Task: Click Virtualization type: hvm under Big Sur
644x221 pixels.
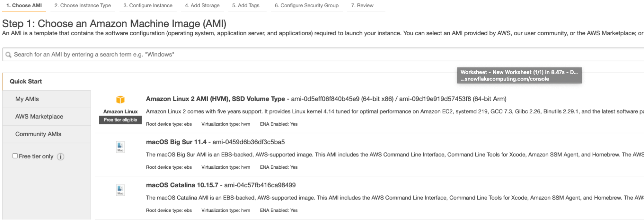Action: click(225, 167)
